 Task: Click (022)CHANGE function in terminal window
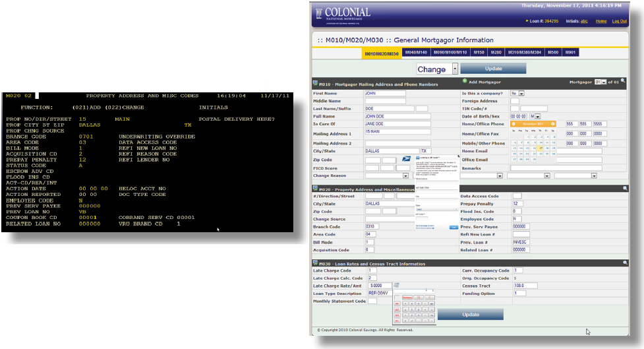coord(125,108)
